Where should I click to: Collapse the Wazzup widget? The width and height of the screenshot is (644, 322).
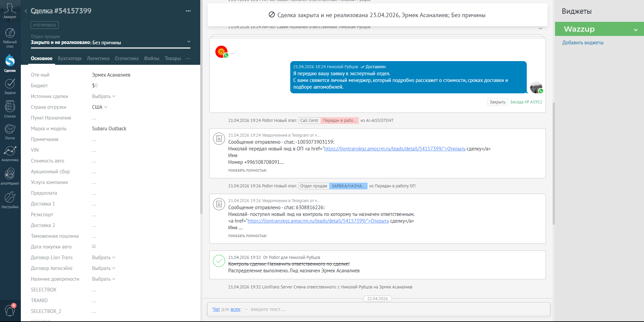click(x=636, y=30)
